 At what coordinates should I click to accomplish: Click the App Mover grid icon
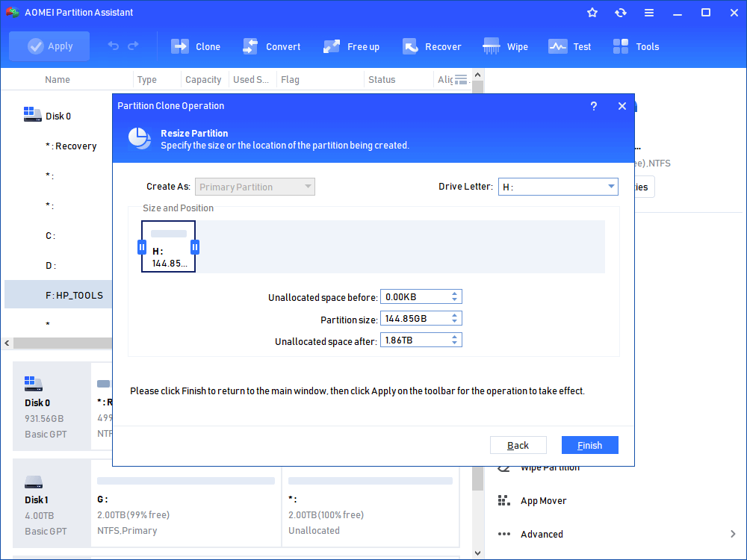click(503, 500)
